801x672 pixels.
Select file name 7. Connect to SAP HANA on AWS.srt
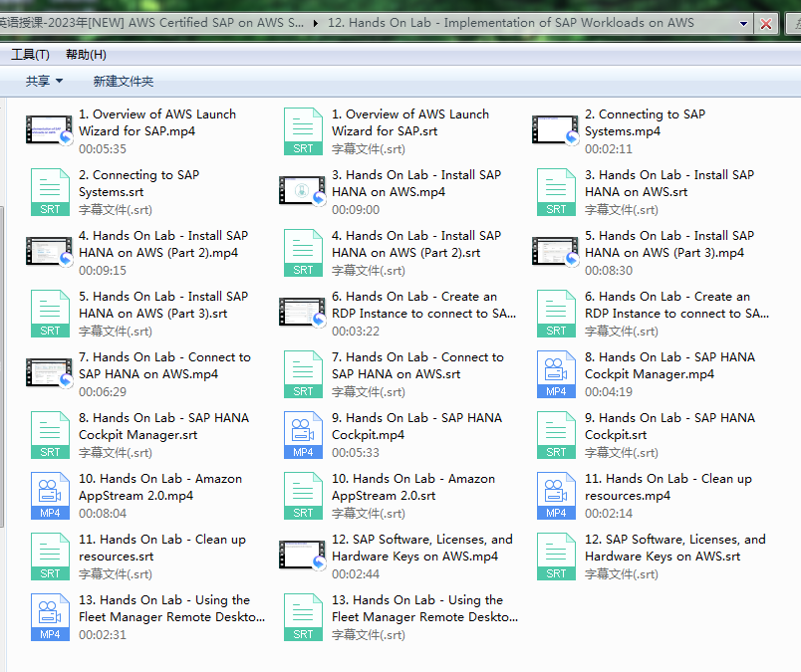[x=417, y=365]
